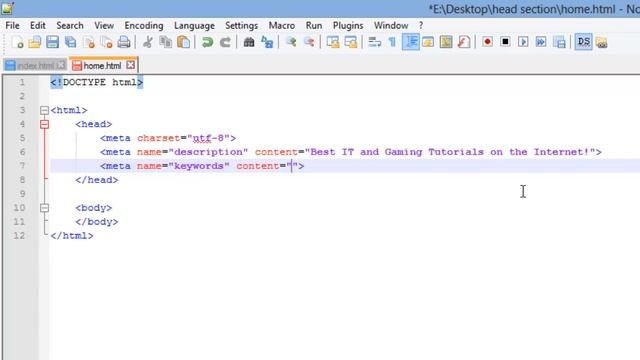The width and height of the screenshot is (640, 360).
Task: Cut selection with the scissors icon
Action: (148, 42)
